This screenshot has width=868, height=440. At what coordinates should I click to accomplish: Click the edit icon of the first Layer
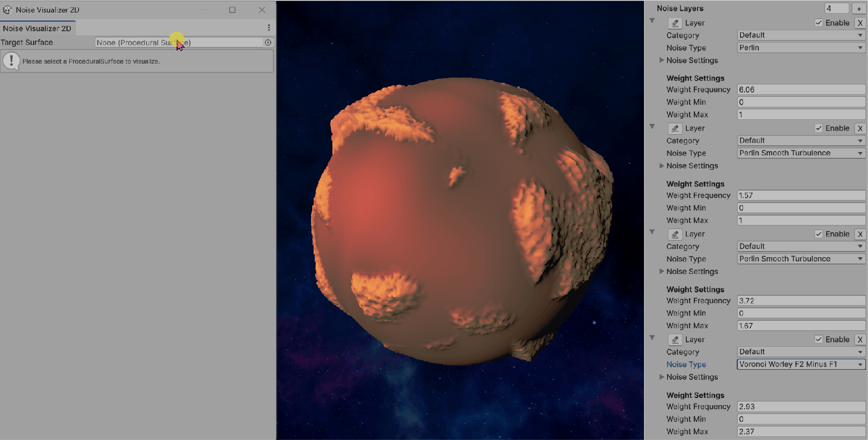coord(675,23)
